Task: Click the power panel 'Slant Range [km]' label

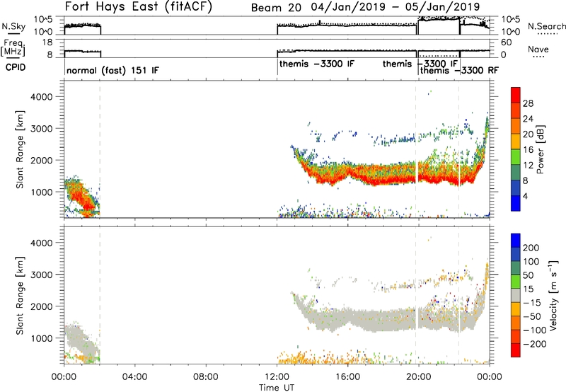Action: tap(20, 149)
